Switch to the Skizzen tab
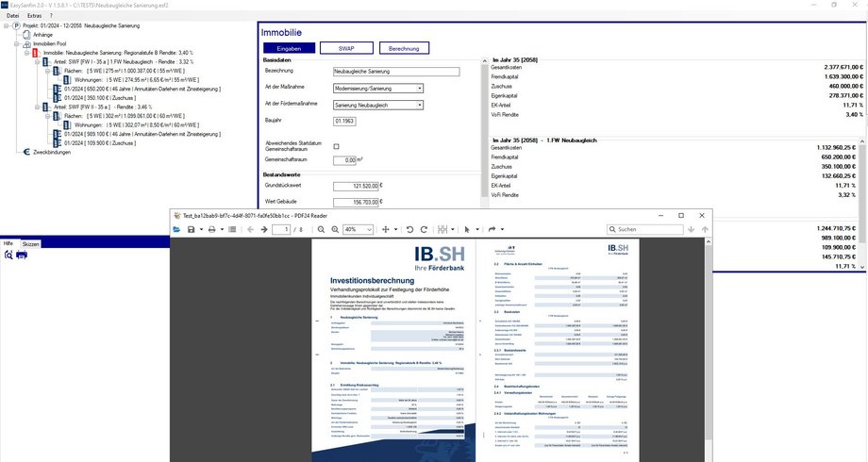The height and width of the screenshot is (462, 868). pos(31,243)
